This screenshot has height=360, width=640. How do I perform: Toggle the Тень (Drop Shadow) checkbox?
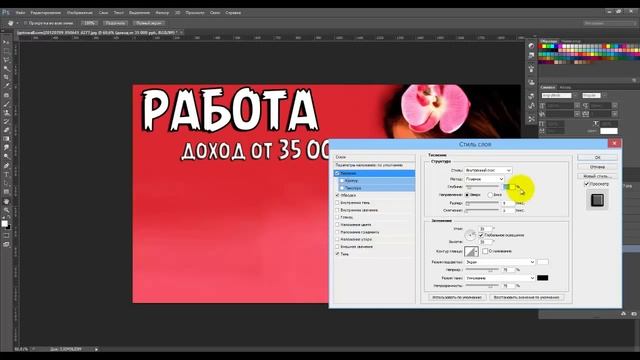(337, 254)
